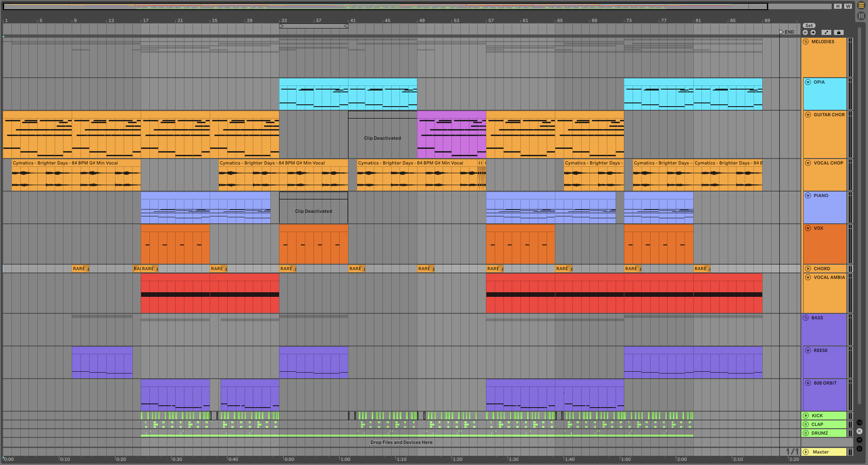Image resolution: width=868 pixels, height=465 pixels.
Task: Collapse the VOCAL AMBIA track
Action: [x=808, y=278]
